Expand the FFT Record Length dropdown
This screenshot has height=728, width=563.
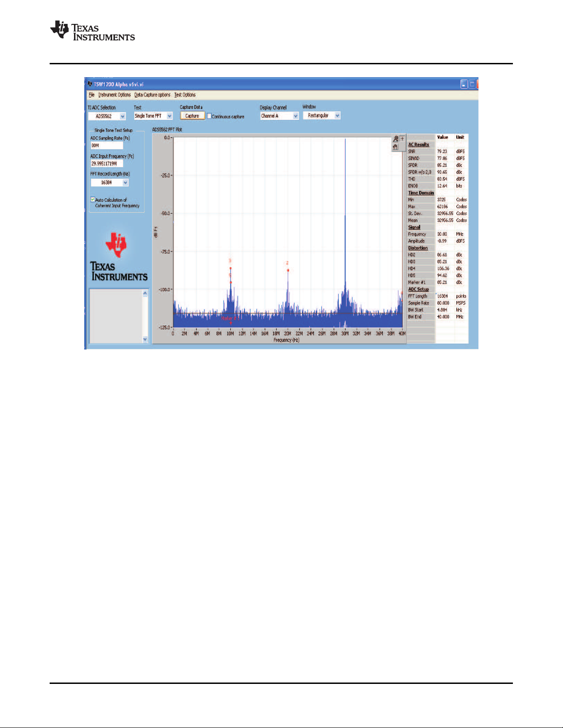(x=125, y=183)
